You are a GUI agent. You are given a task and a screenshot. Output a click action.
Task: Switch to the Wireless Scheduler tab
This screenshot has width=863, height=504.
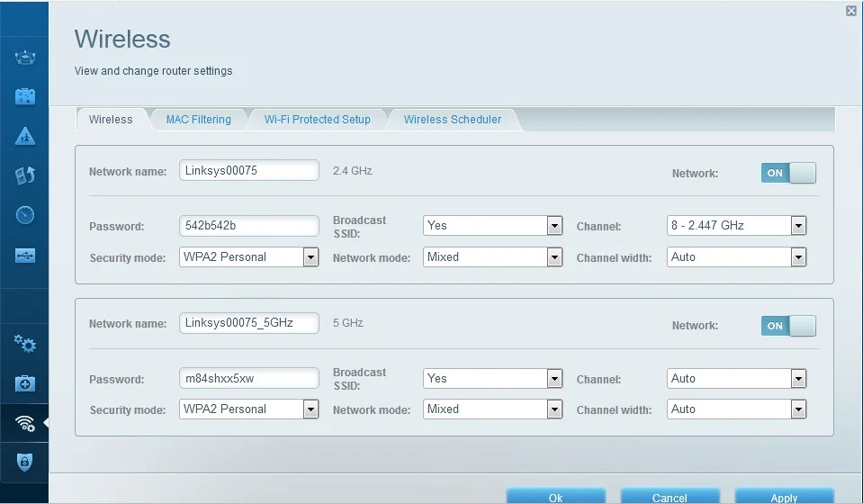click(x=453, y=120)
